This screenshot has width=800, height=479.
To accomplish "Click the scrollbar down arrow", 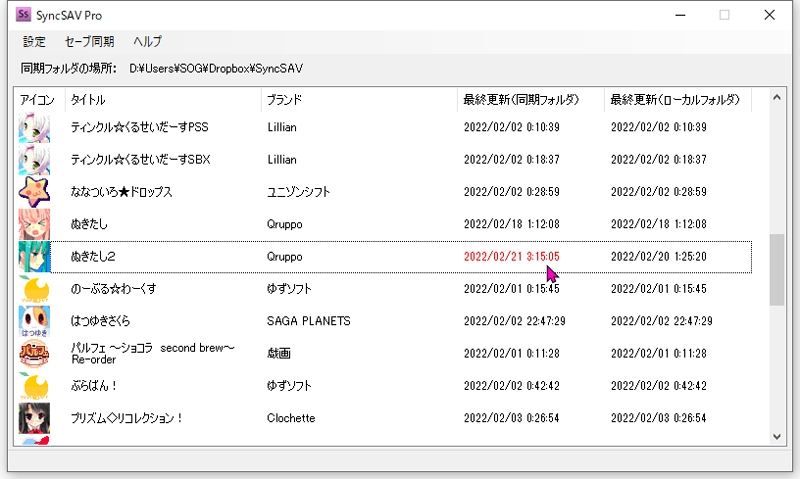I will click(777, 437).
